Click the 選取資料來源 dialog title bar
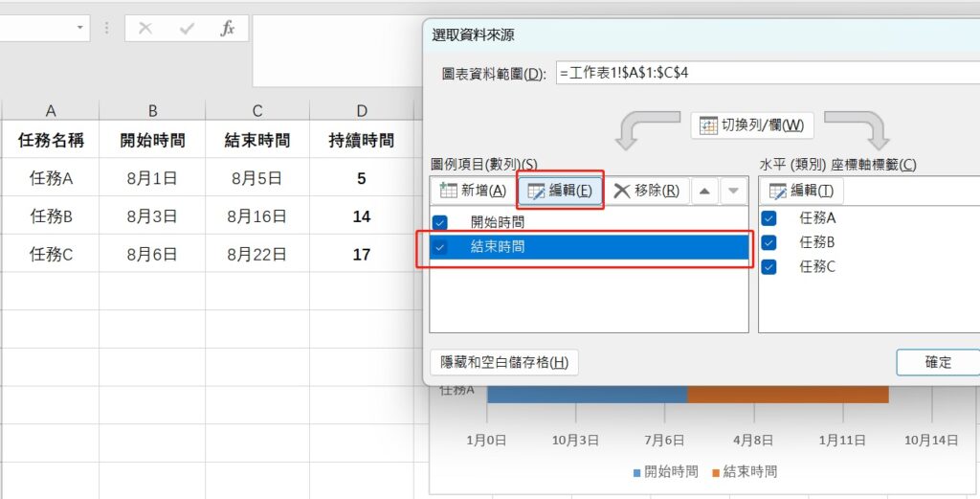The height and width of the screenshot is (499, 980). [x=702, y=35]
